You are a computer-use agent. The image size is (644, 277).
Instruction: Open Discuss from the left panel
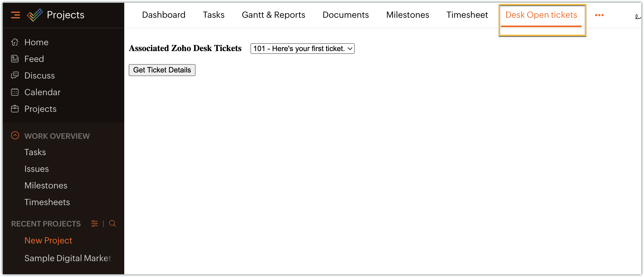[40, 75]
